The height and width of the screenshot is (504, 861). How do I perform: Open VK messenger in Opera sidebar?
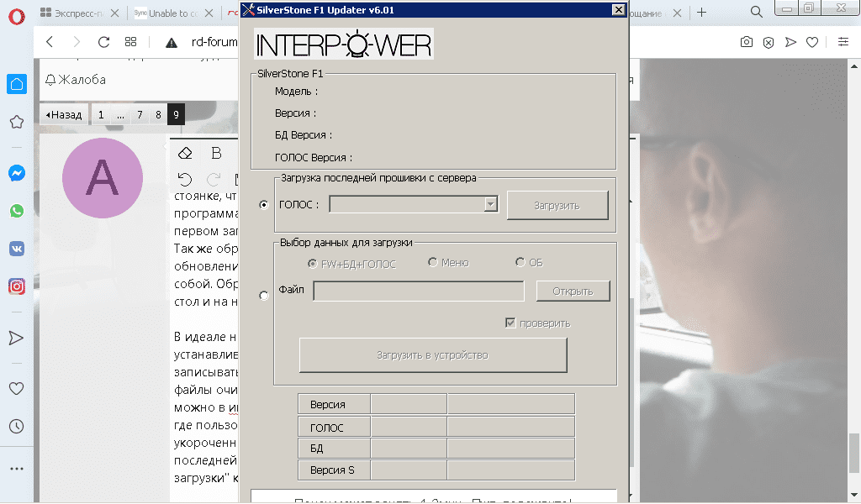tap(17, 249)
